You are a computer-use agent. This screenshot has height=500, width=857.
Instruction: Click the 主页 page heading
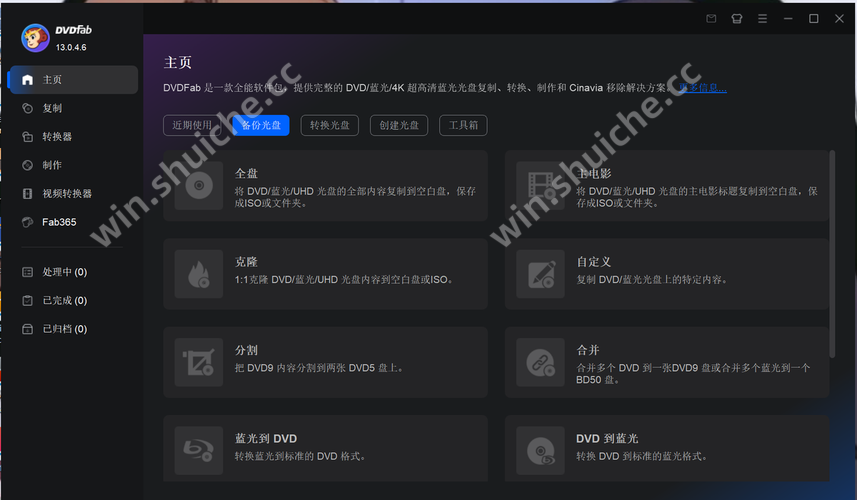click(178, 62)
